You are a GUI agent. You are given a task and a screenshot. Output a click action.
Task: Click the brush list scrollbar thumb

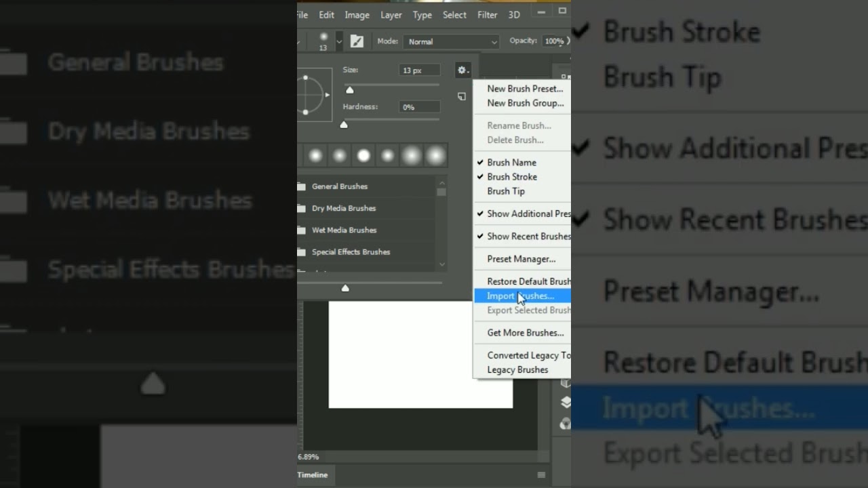(442, 192)
